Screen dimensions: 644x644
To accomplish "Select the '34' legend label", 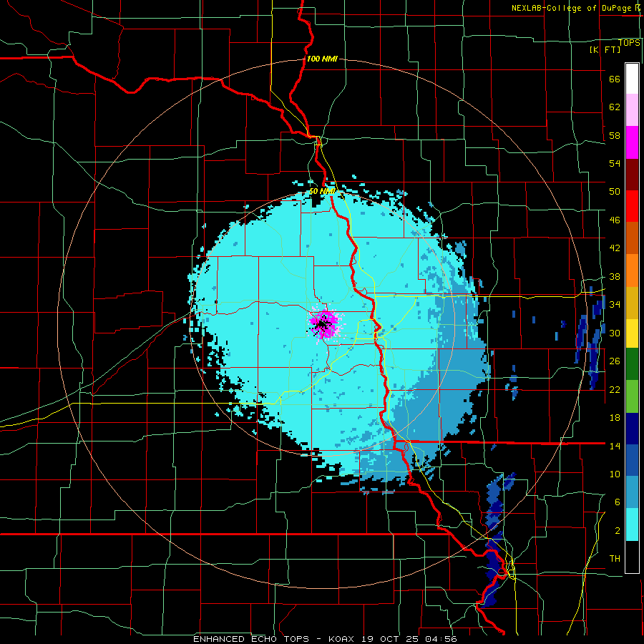I will pyautogui.click(x=615, y=305).
